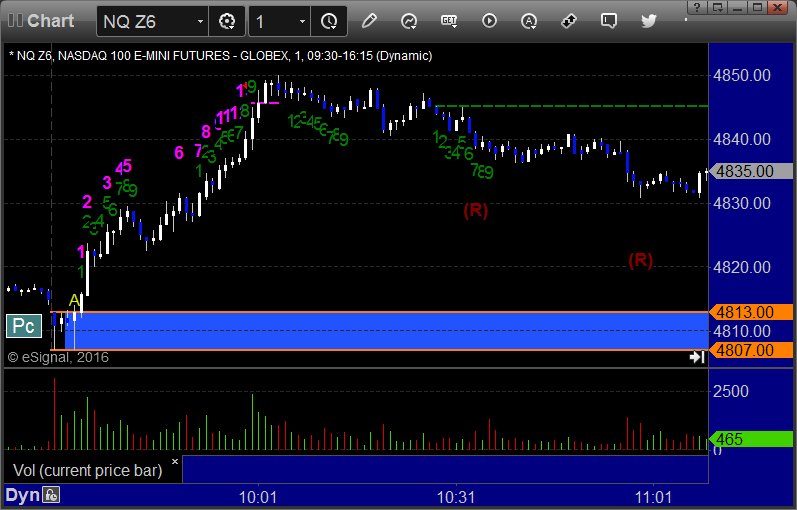Click the 11:01 time axis label

[653, 497]
